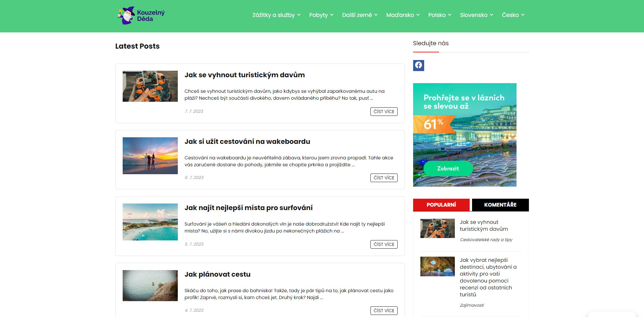The width and height of the screenshot is (644, 317).
Task: Open article Jak najít nejlepší místa pro surfování
Action: pos(248,208)
